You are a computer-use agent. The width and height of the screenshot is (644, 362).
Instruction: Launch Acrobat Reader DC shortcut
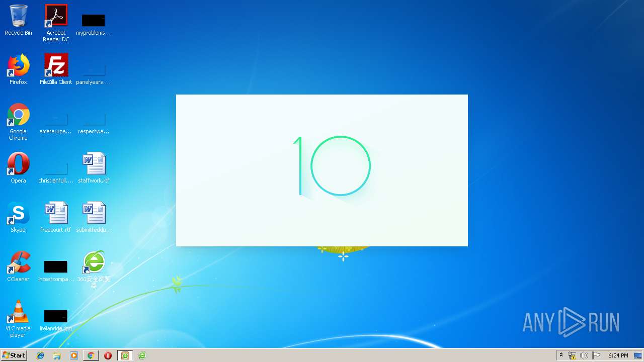56,23
